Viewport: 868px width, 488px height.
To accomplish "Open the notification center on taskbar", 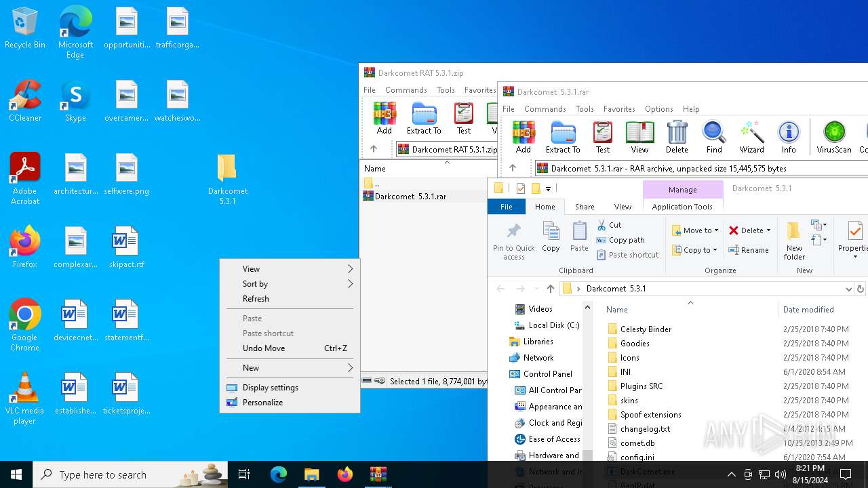I will point(846,474).
